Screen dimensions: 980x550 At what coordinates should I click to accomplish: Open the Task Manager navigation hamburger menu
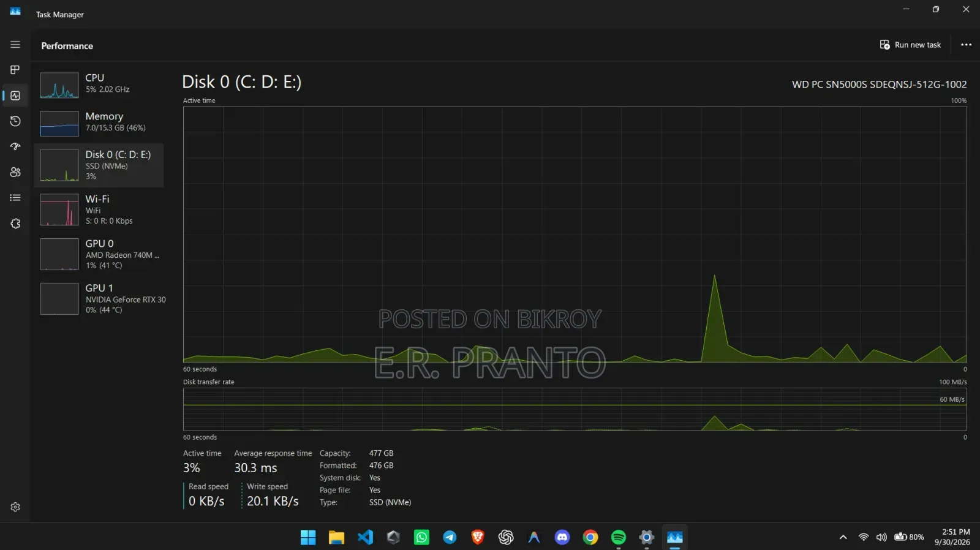coord(15,45)
